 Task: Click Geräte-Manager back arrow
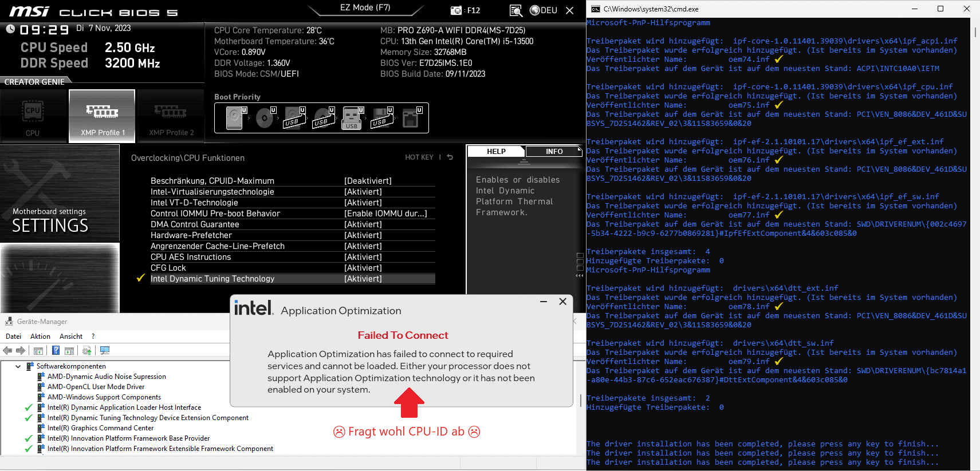coord(7,350)
